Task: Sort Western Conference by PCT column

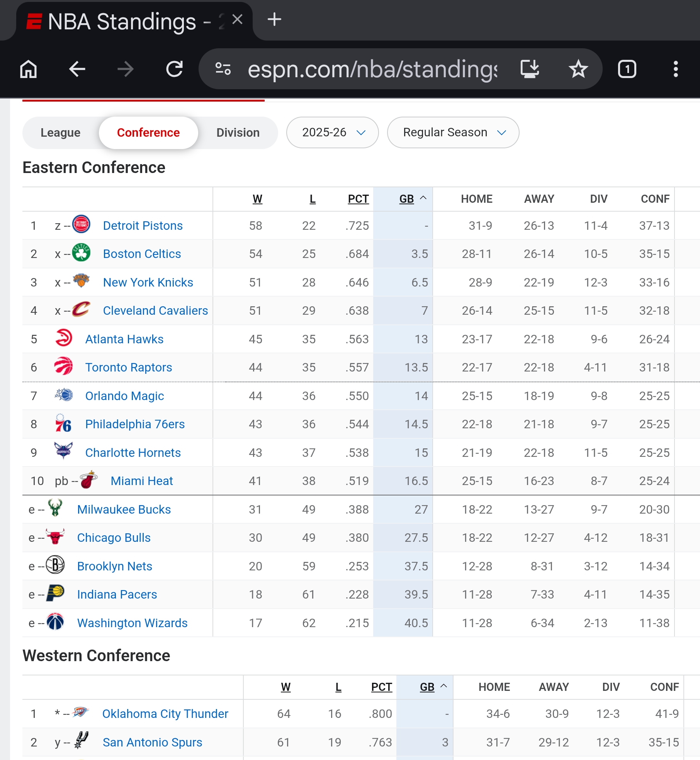Action: coord(381,687)
